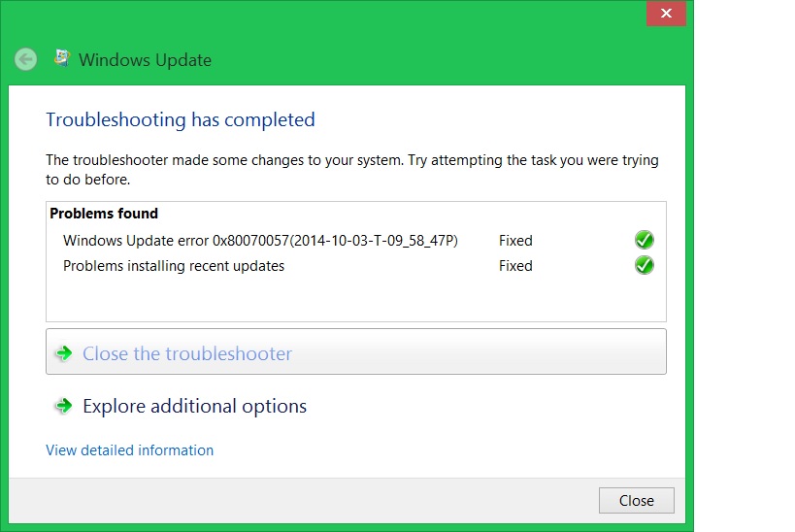
Task: Click Troubleshooting has completed heading
Action: pos(181,120)
